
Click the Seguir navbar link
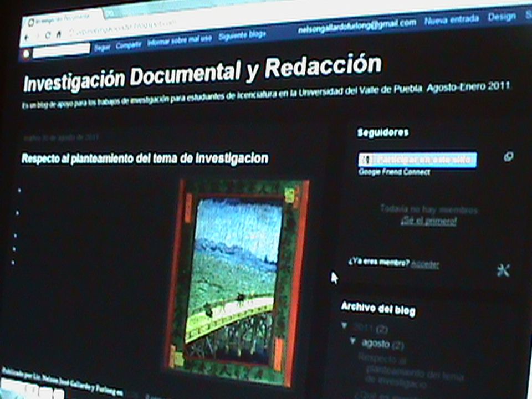(102, 47)
